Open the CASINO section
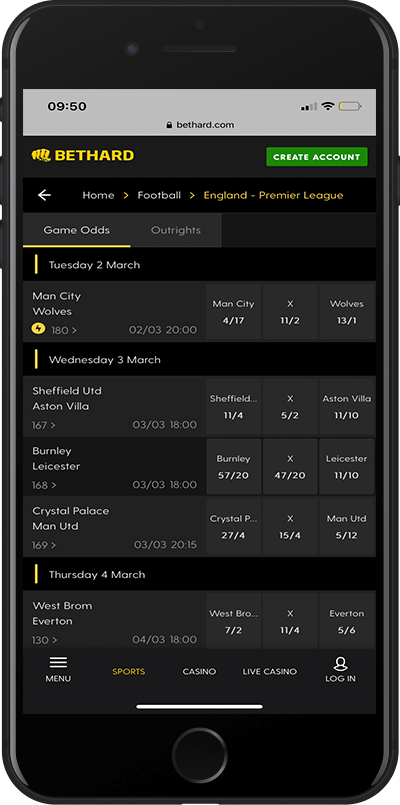The image size is (400, 805). pyautogui.click(x=199, y=672)
